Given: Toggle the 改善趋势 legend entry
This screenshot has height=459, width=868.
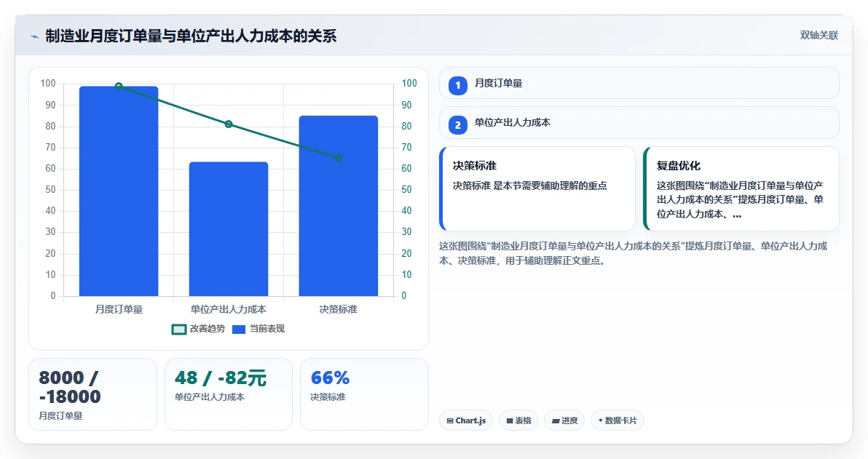Looking at the screenshot, I should pos(198,329).
